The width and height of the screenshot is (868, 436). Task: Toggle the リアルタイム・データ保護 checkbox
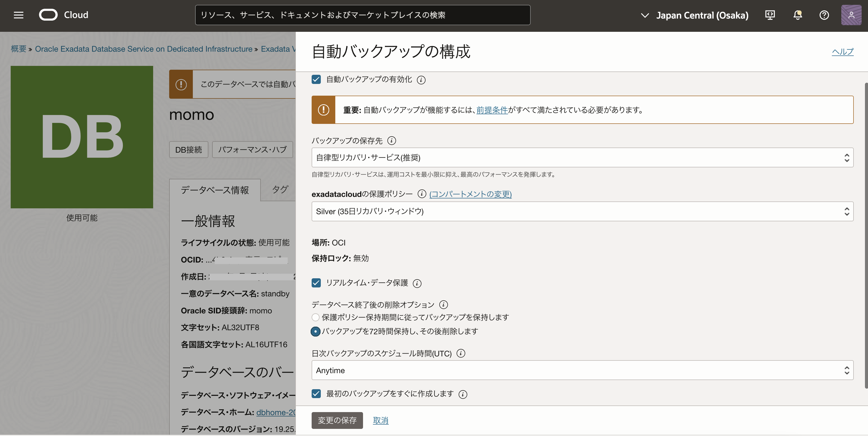(316, 283)
